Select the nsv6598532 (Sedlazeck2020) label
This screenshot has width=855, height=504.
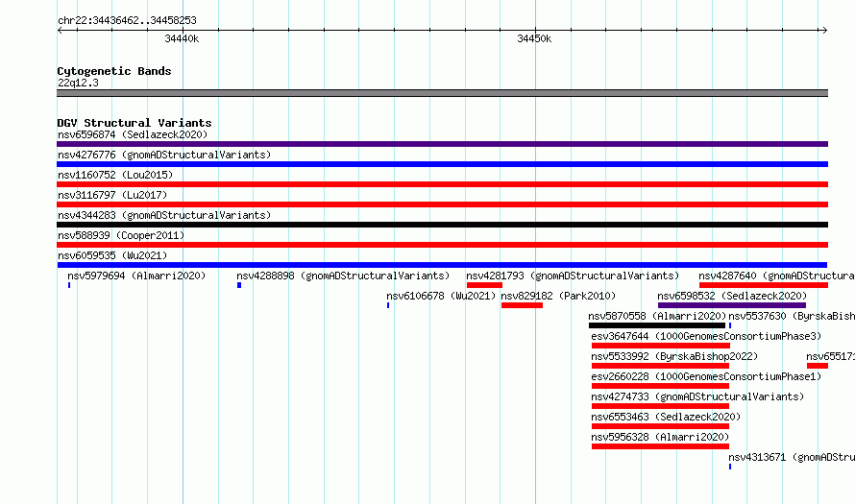(732, 296)
